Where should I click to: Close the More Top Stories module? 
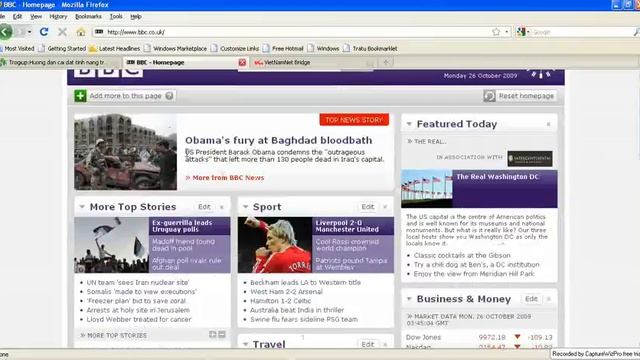coord(222,207)
